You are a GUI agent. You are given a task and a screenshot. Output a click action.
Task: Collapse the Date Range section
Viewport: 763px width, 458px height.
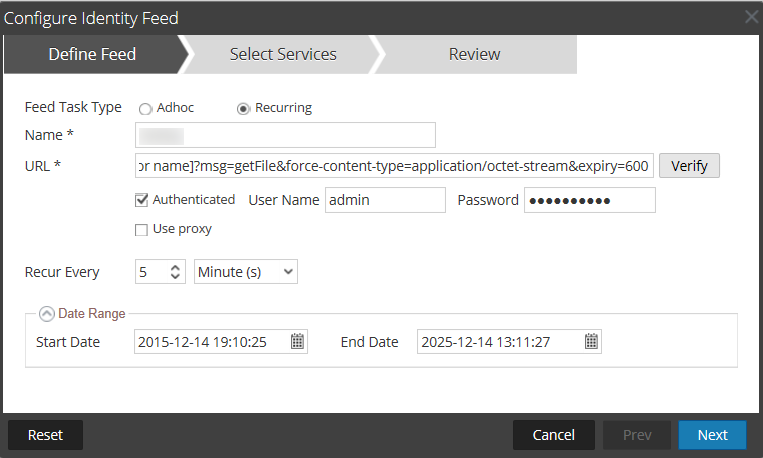46,314
